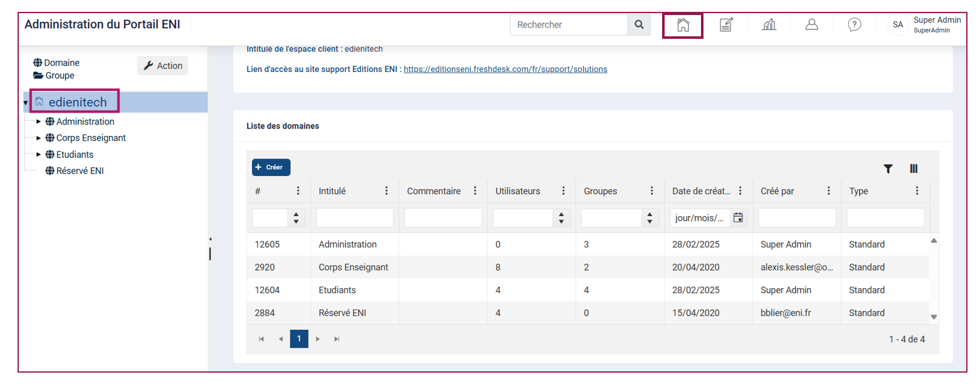
Task: Click the table scrollbar up arrow
Action: [x=934, y=240]
